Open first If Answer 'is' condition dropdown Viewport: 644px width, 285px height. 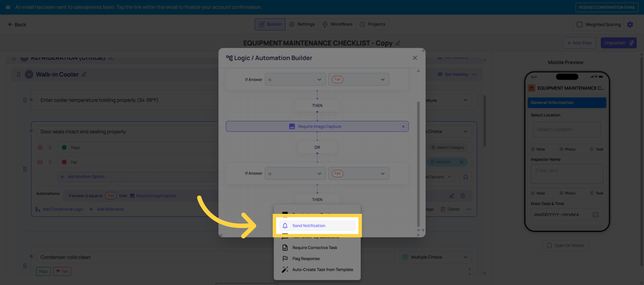[295, 80]
